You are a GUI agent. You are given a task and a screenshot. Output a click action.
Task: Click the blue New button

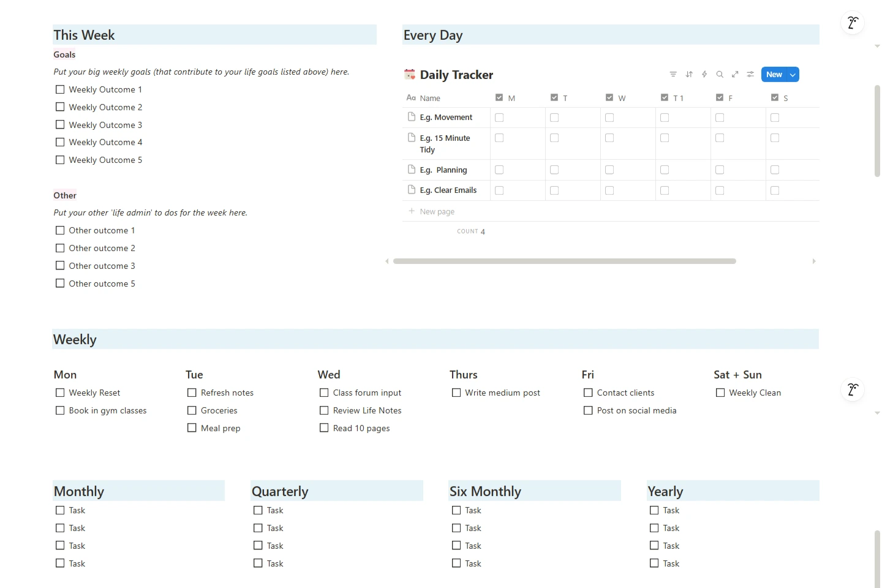coord(774,75)
